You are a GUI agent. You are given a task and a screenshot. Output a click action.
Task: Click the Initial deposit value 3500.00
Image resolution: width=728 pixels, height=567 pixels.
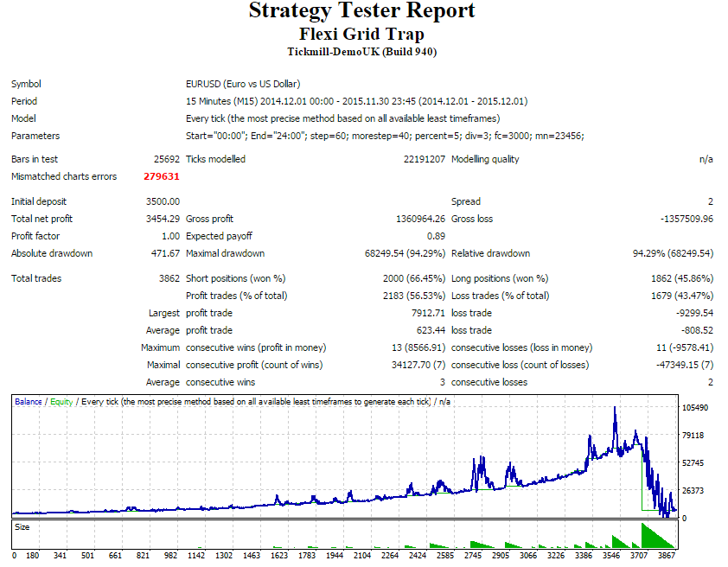pos(163,201)
